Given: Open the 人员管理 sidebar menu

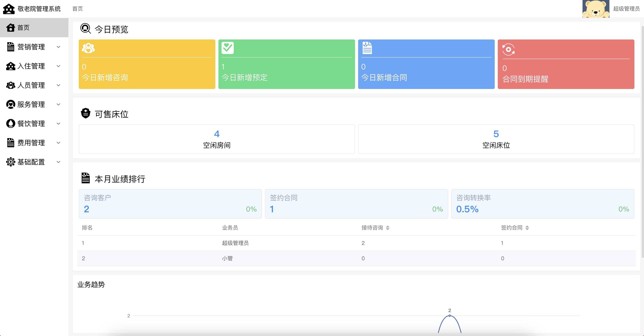Looking at the screenshot, I should (x=31, y=85).
